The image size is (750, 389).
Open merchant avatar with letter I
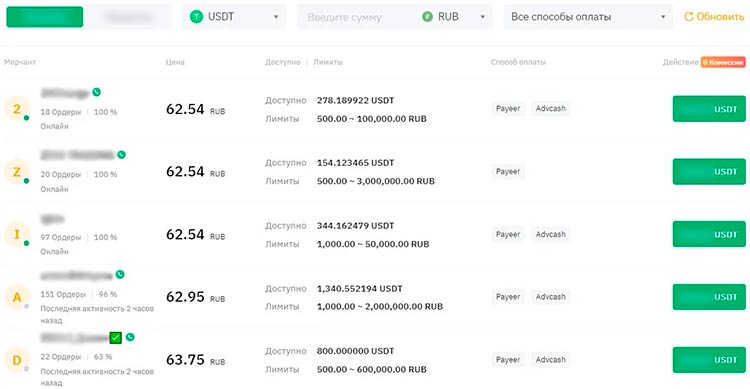pos(17,234)
